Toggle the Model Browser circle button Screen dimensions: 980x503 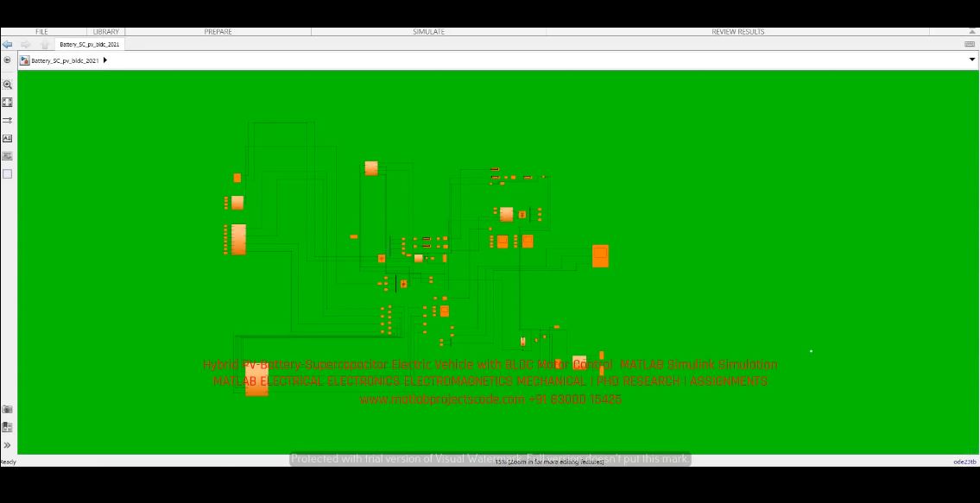point(7,60)
